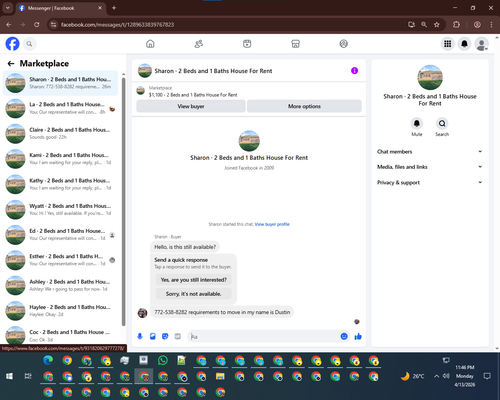This screenshot has width=500, height=400.
Task: Open the notifications bell in the header
Action: tap(464, 44)
